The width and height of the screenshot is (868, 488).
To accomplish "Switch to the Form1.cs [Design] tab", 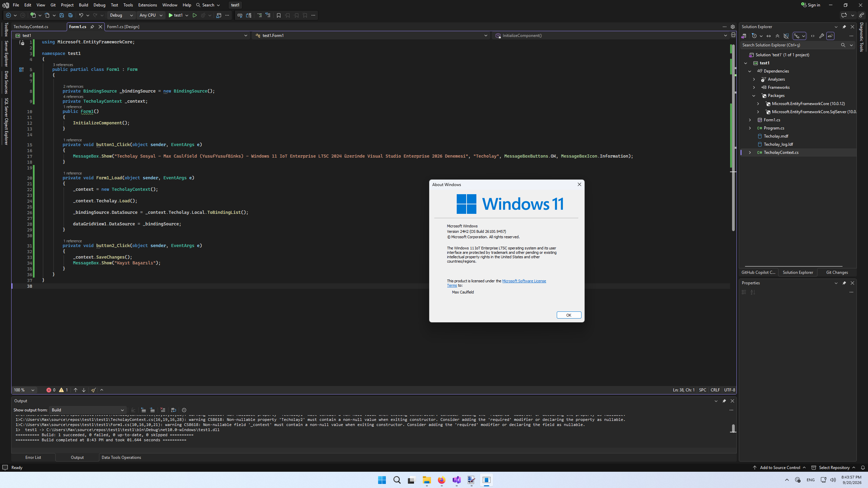I will pyautogui.click(x=123, y=27).
